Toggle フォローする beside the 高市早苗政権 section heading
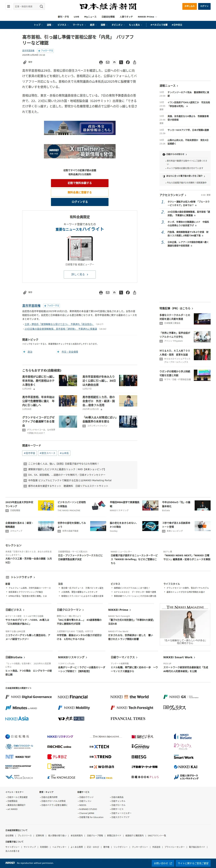Image resolution: width=216 pixels, height=868 pixels. tap(51, 306)
